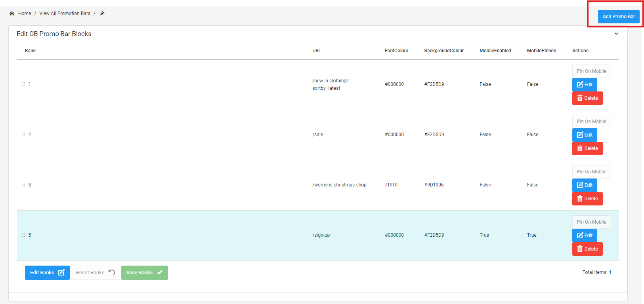This screenshot has height=304, width=644.
Task: Click #F2D5D9 background value in /sale row
Action: click(x=434, y=135)
